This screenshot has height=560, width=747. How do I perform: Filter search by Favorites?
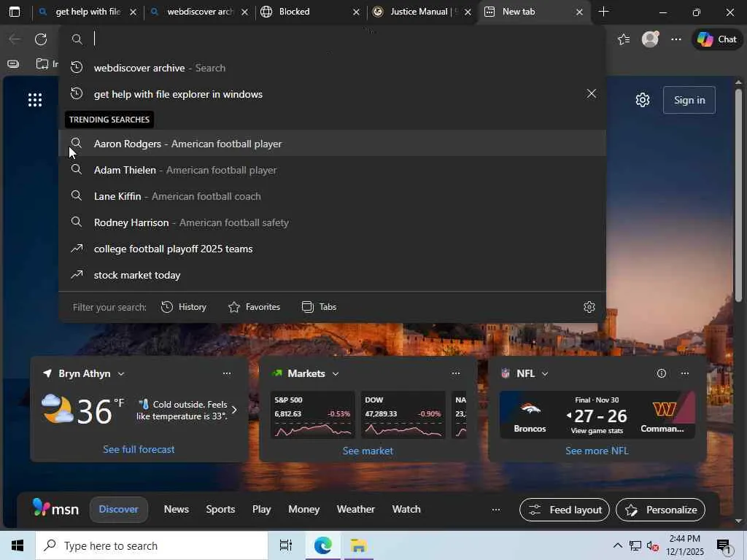pyautogui.click(x=255, y=307)
